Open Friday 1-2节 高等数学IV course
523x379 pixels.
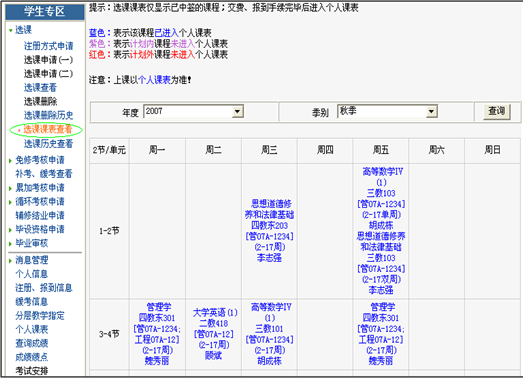[382, 199]
